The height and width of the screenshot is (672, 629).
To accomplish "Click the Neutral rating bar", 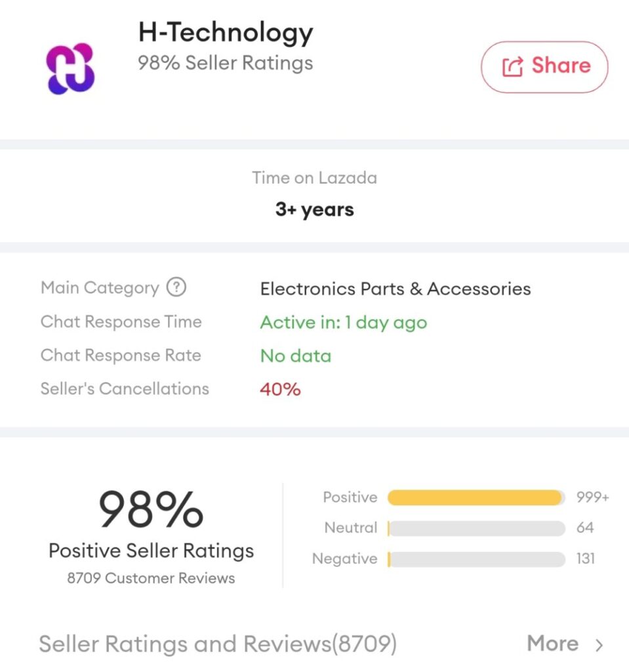I will (476, 528).
